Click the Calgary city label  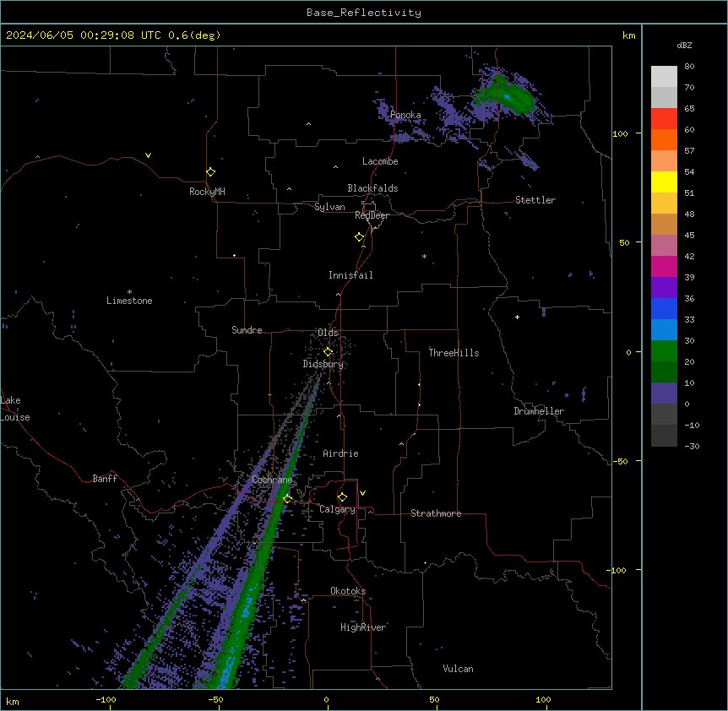[x=337, y=509]
